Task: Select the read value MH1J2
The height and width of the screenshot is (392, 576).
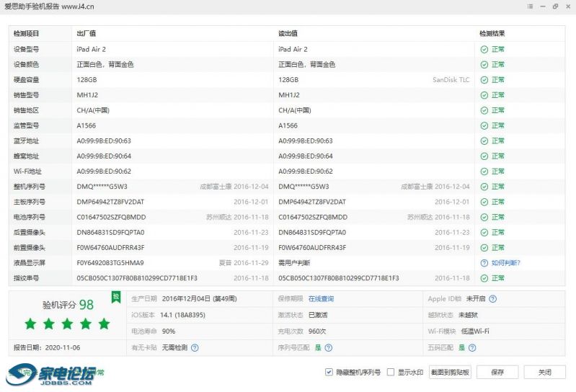Action: 289,95
